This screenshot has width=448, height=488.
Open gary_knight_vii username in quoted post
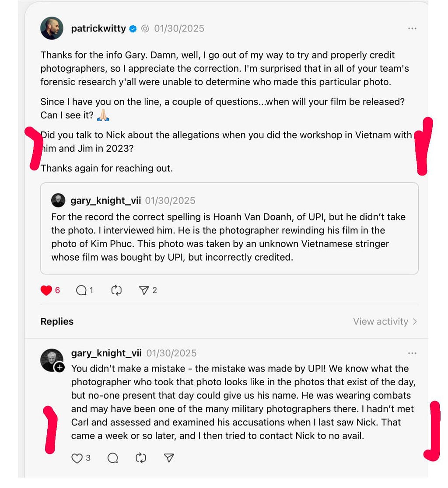coord(105,200)
